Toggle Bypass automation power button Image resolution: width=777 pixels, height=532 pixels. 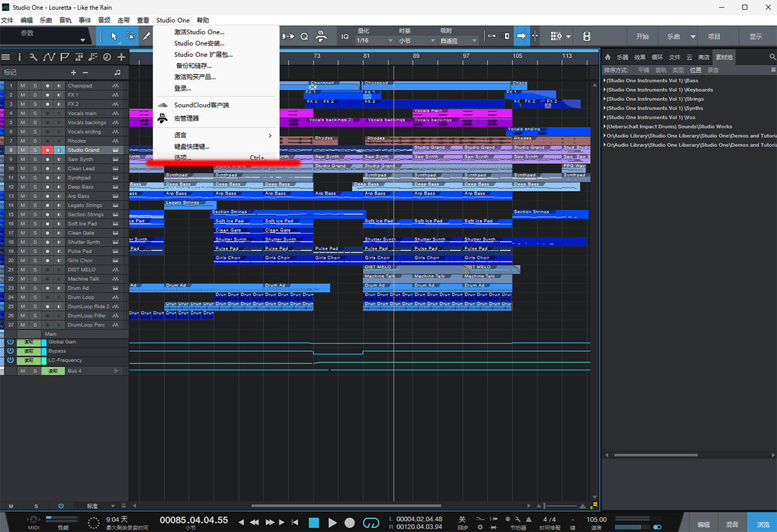[x=10, y=351]
